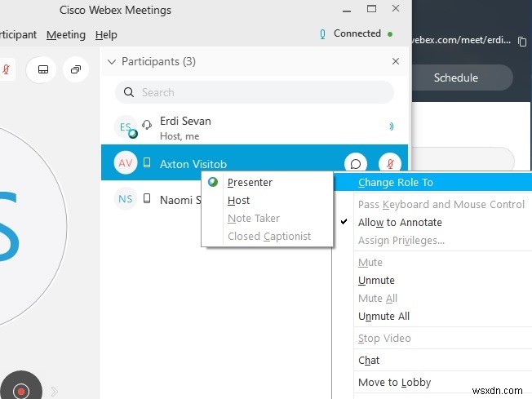Image resolution: width=532 pixels, height=399 pixels.
Task: Click the Schedule button
Action: (x=456, y=78)
